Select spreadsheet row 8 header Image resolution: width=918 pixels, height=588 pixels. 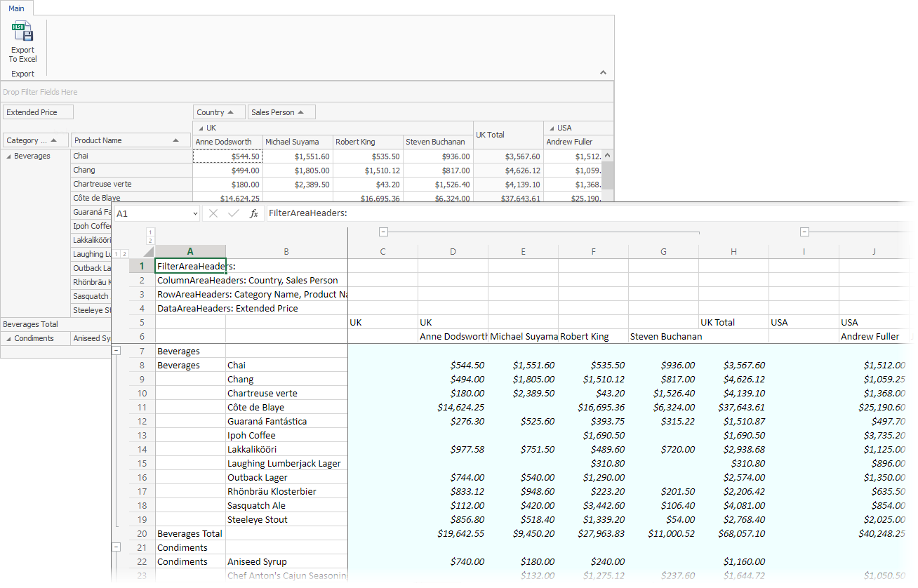pos(142,365)
